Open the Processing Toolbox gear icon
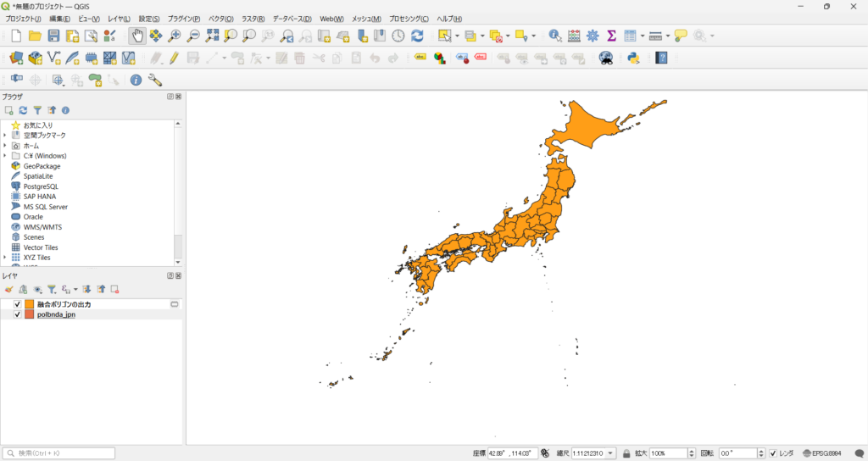 [x=593, y=36]
